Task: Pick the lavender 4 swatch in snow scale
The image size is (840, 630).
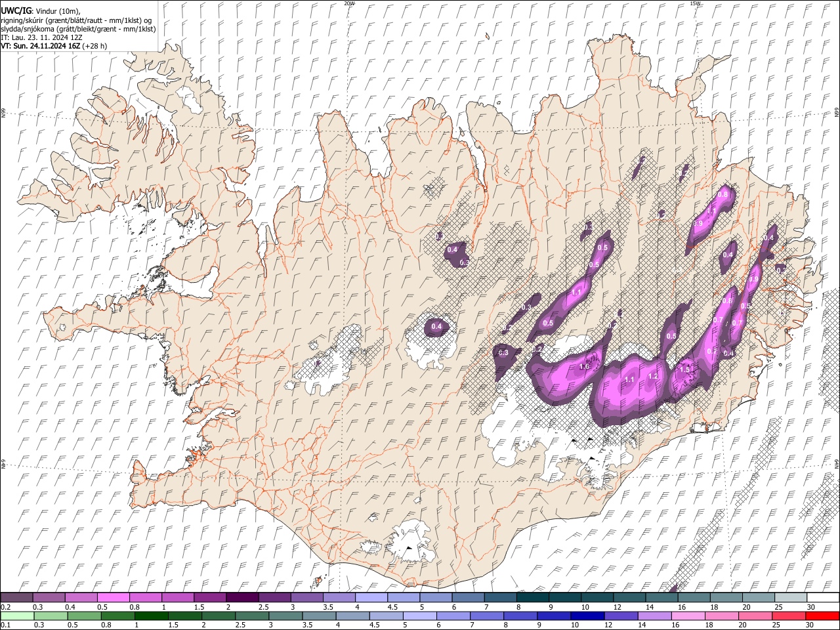Action: click(371, 598)
